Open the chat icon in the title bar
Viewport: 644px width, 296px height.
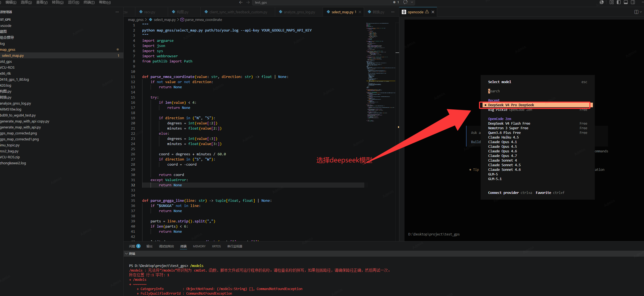pyautogui.click(x=405, y=2)
